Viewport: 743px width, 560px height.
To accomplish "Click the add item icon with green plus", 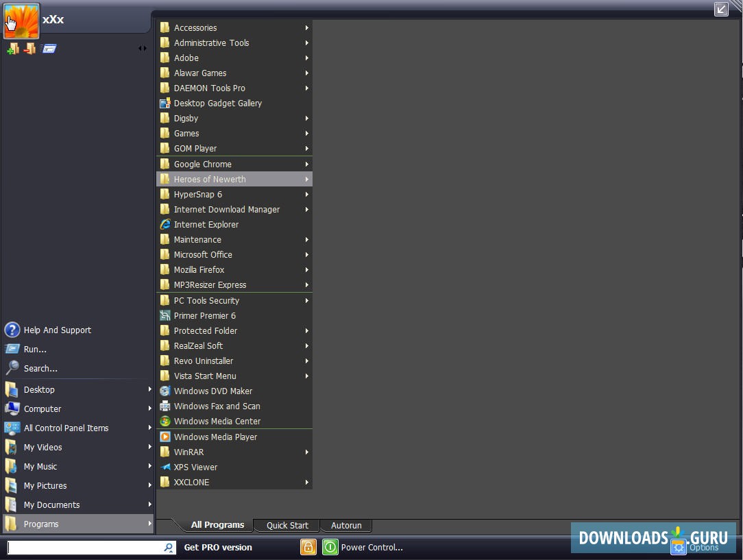I will [x=13, y=49].
